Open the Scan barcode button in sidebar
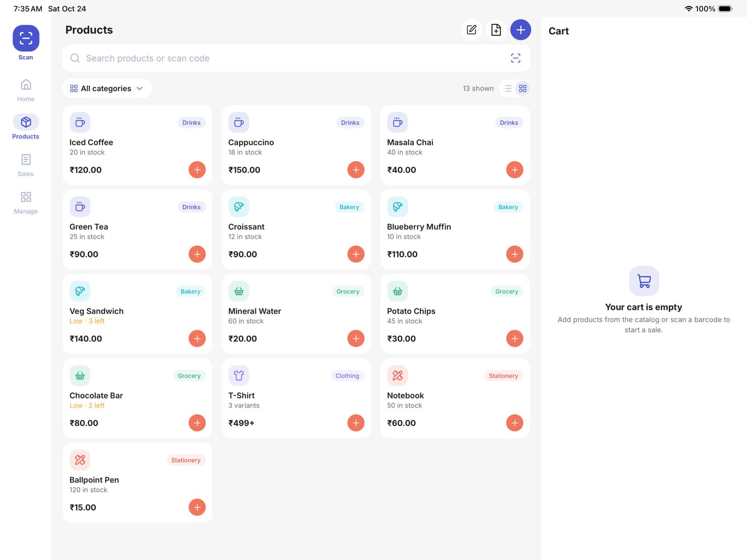 [x=26, y=38]
